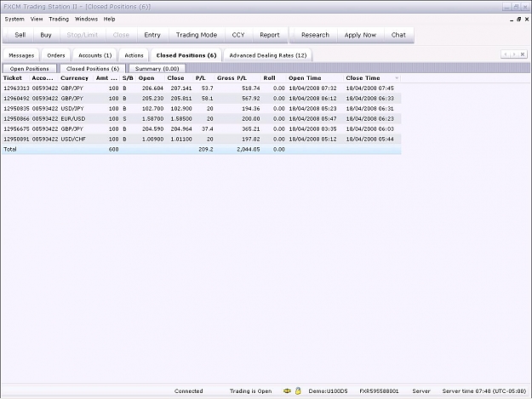Click the EUR/USD currency cell
The width and height of the screenshot is (532, 399).
(x=73, y=118)
